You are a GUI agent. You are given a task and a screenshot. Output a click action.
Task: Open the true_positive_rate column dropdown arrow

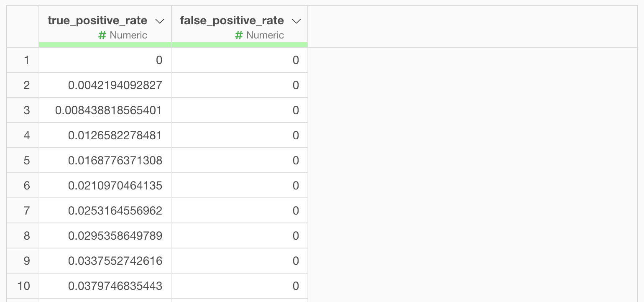[x=159, y=21]
